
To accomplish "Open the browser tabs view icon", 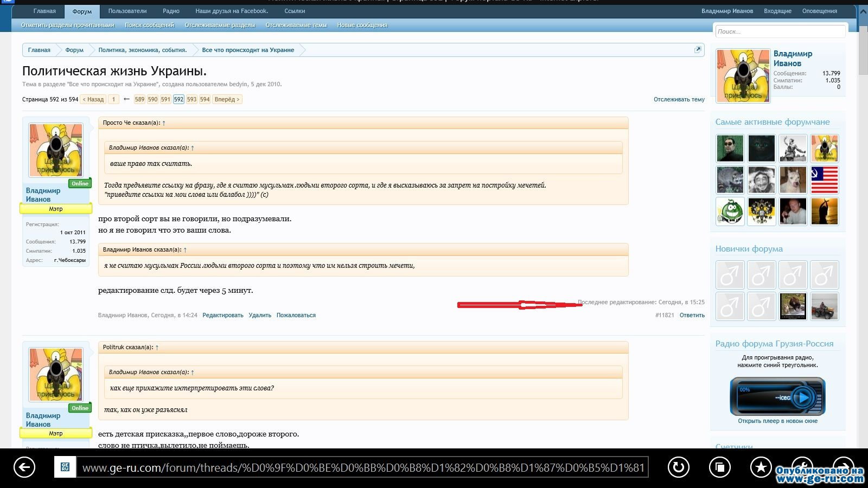I will coord(720,467).
